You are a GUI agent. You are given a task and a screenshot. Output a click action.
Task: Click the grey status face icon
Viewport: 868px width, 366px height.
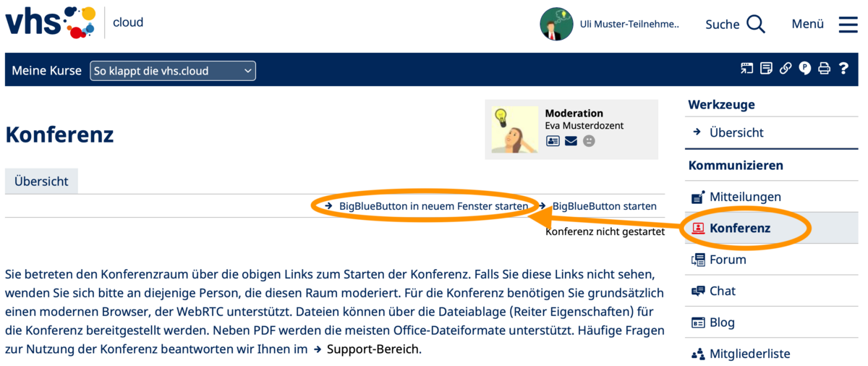tap(589, 141)
